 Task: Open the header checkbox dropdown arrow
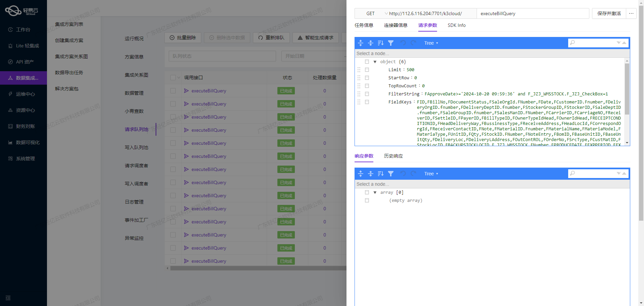(x=179, y=78)
